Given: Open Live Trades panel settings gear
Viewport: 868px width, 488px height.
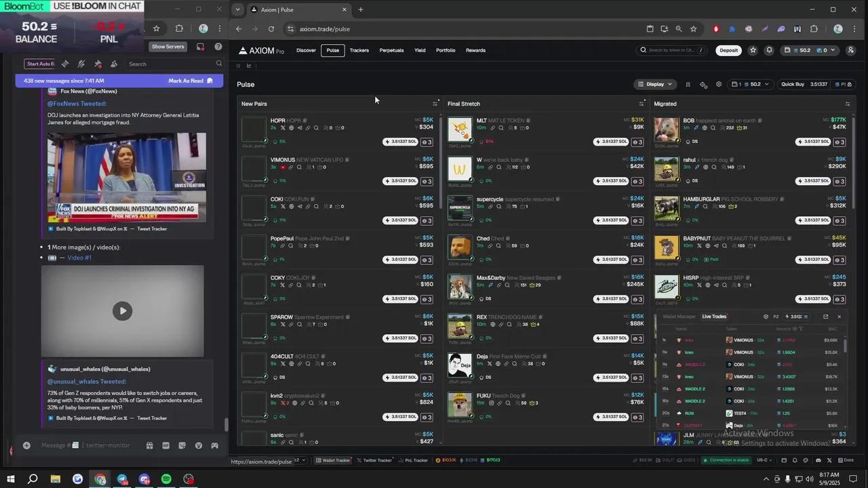Looking at the screenshot, I should (766, 317).
